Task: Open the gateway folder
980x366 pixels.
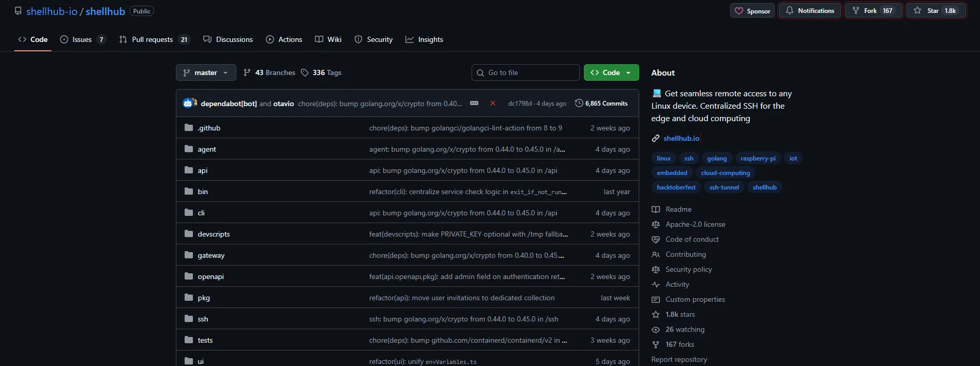Action: point(211,255)
